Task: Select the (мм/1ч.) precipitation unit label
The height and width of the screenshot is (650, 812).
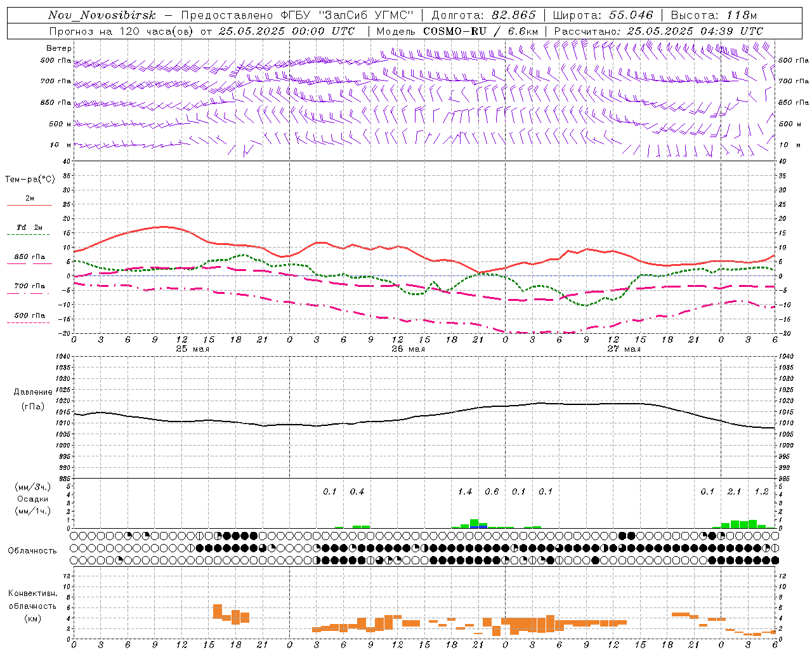Action: (x=33, y=511)
